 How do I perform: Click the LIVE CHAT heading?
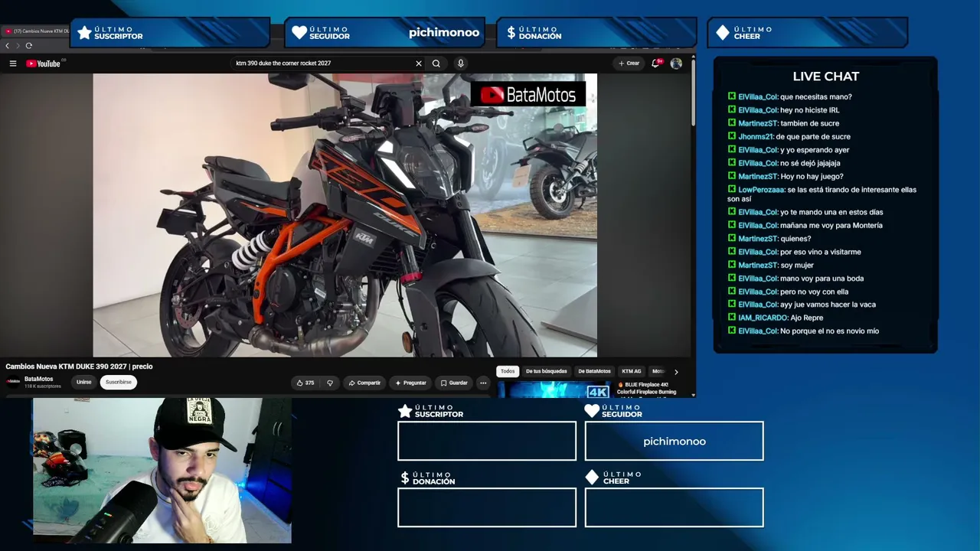tap(825, 77)
